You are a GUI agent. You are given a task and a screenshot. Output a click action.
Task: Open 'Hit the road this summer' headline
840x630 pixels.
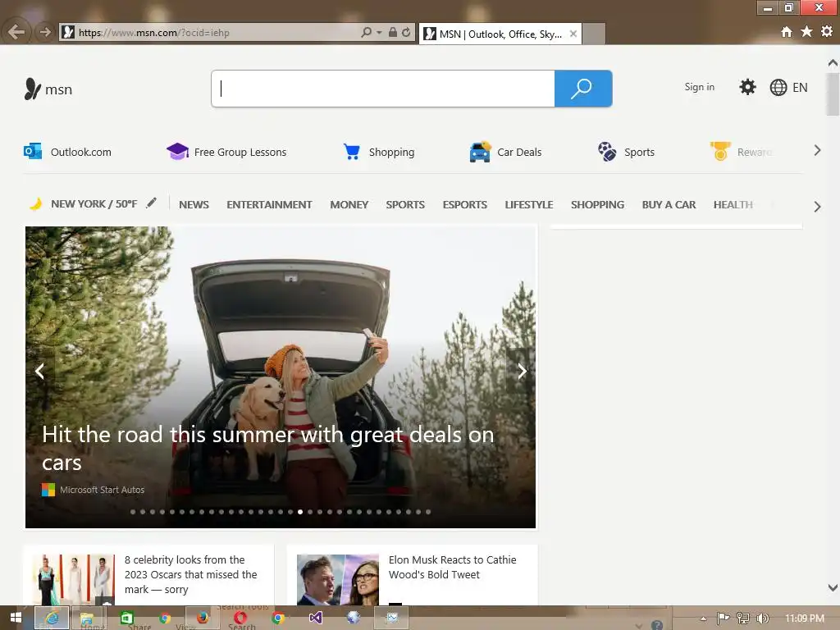tap(268, 449)
